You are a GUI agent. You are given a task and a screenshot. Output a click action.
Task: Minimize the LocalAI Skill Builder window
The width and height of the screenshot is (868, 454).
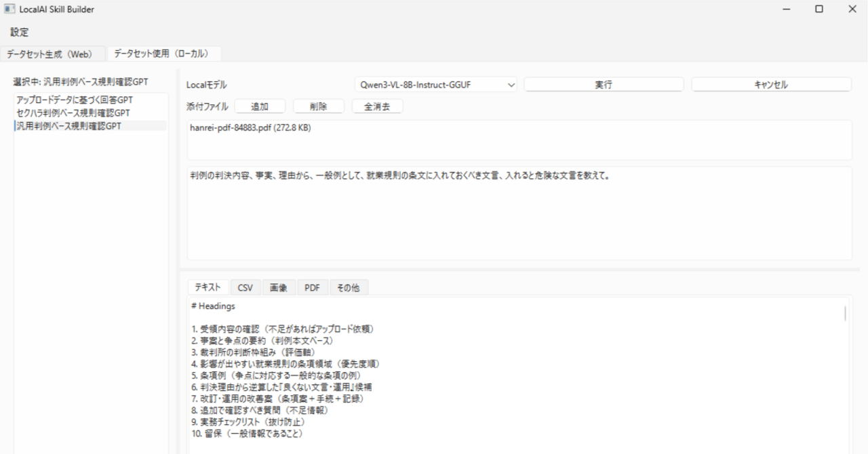[786, 9]
